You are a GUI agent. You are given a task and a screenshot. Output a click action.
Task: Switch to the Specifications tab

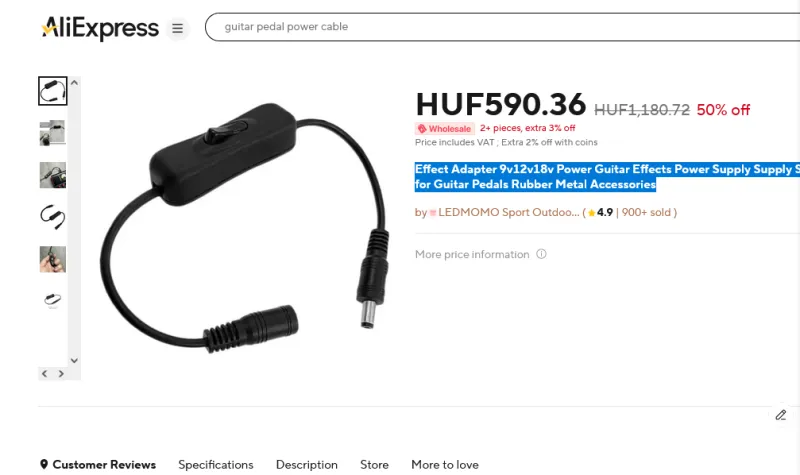(216, 465)
